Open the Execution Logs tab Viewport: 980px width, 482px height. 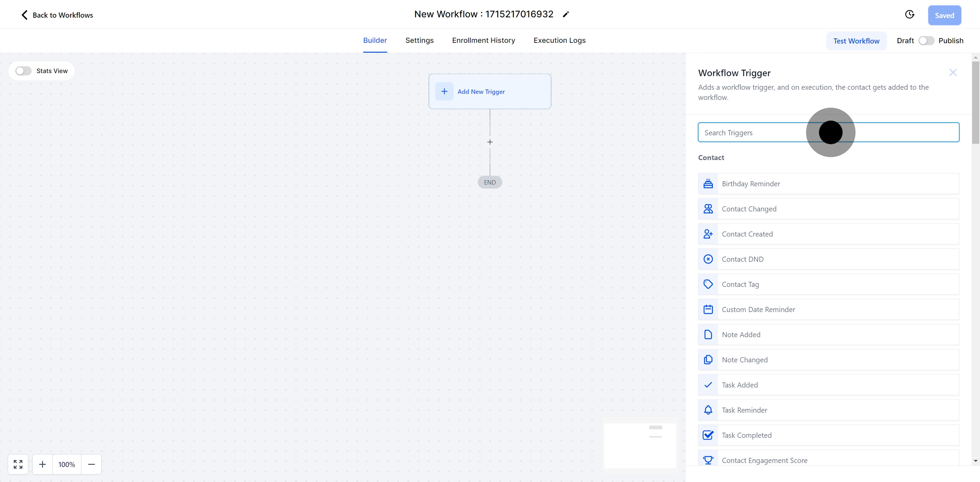[x=559, y=40]
